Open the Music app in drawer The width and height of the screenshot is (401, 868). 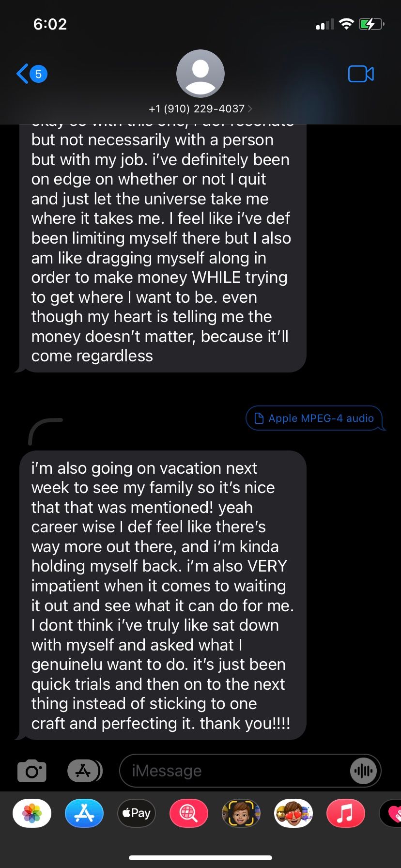[x=346, y=813]
